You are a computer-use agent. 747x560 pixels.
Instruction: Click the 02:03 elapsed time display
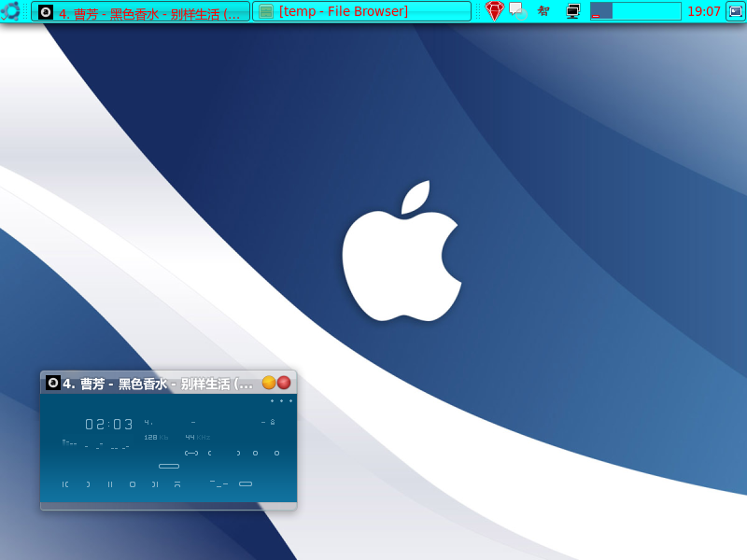click(109, 425)
